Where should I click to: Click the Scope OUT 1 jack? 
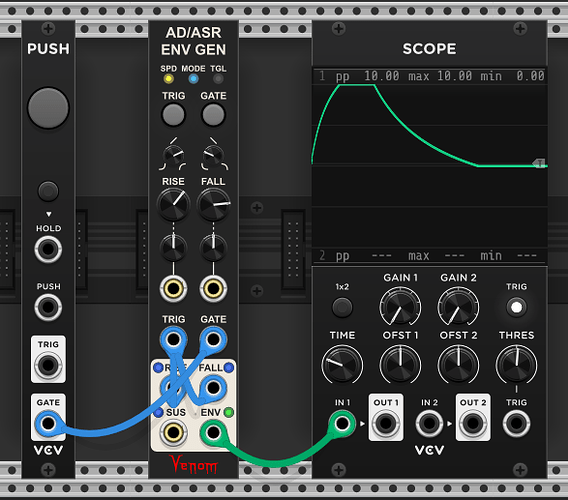point(386,423)
